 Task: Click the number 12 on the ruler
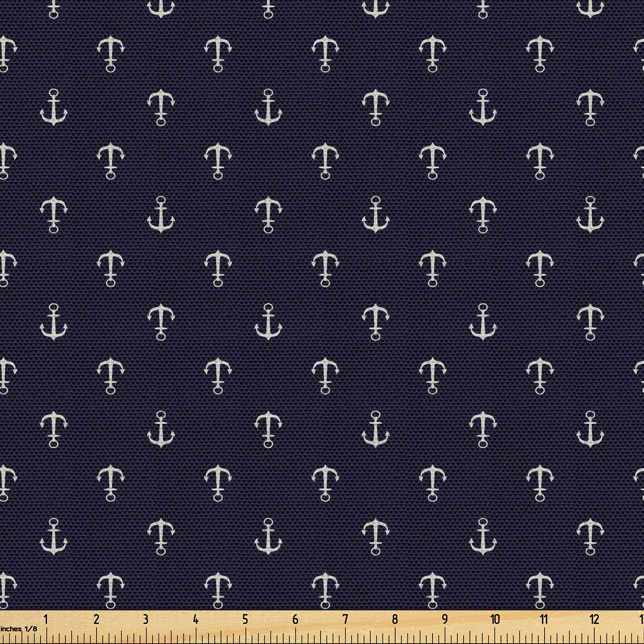click(x=594, y=619)
